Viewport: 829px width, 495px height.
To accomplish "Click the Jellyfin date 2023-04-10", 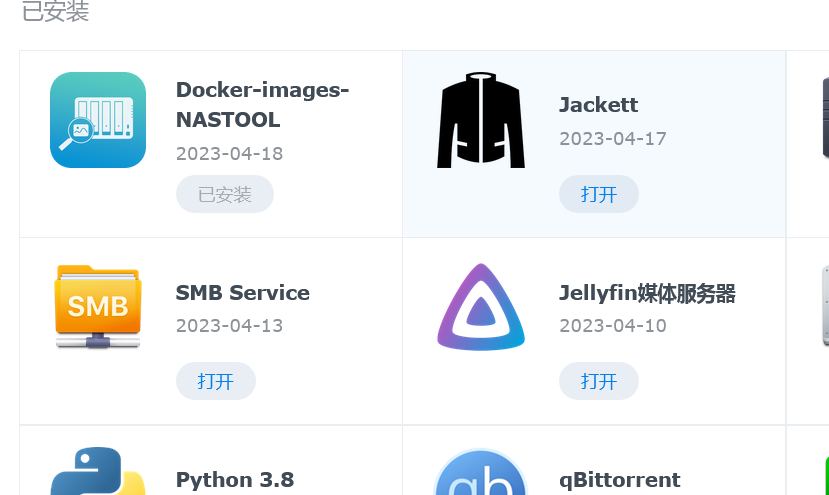I will point(613,326).
